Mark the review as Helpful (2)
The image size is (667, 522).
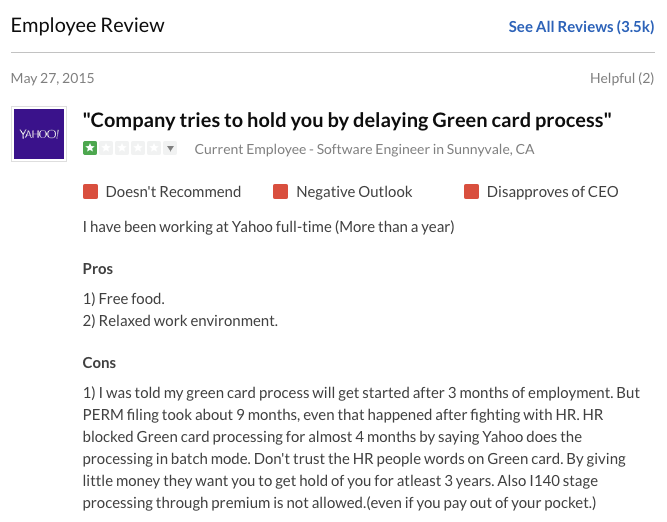pos(621,78)
